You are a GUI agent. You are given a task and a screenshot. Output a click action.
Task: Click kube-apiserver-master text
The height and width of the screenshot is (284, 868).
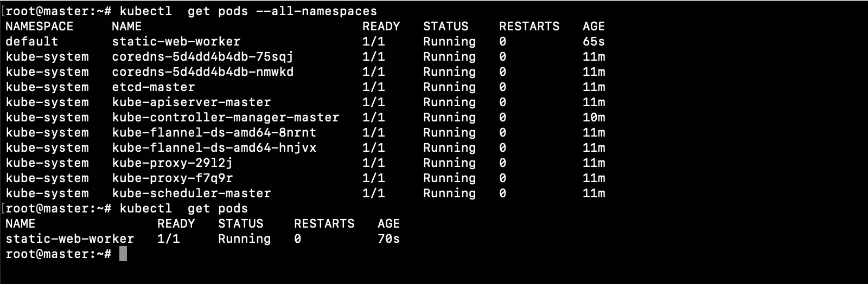click(191, 102)
